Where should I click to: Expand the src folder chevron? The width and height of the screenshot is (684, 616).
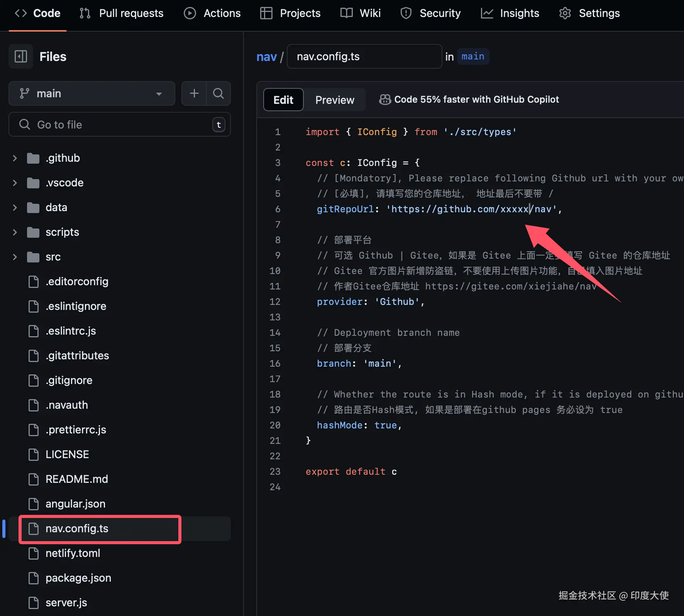[15, 257]
